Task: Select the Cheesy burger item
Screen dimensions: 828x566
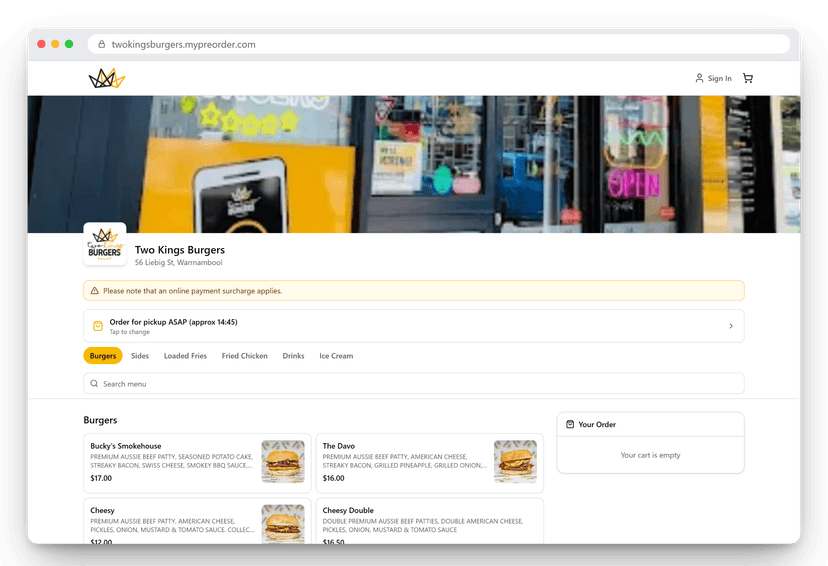Action: [197, 521]
